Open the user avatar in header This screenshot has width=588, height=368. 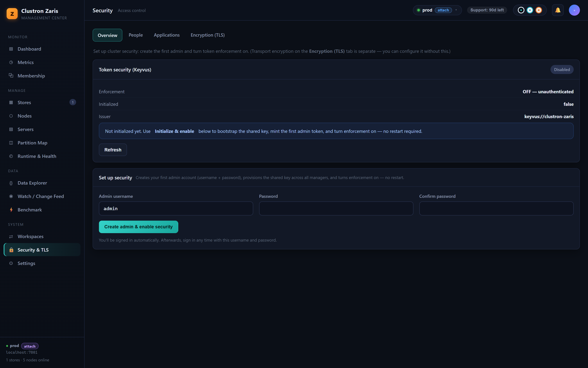pos(574,10)
